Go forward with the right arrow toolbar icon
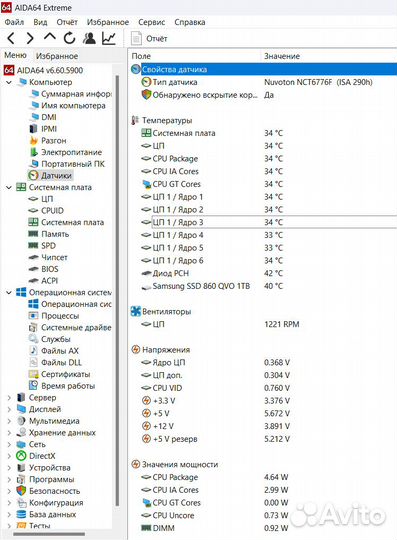397x540 pixels. click(30, 38)
